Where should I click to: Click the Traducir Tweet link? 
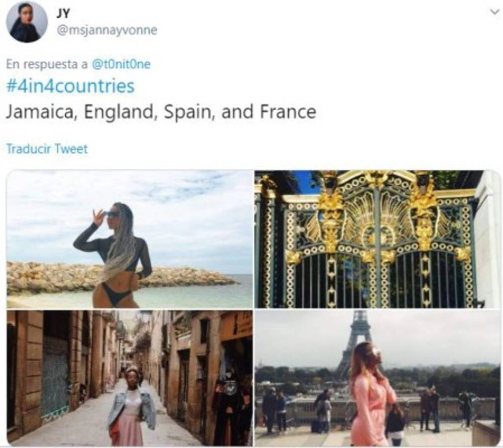click(47, 149)
